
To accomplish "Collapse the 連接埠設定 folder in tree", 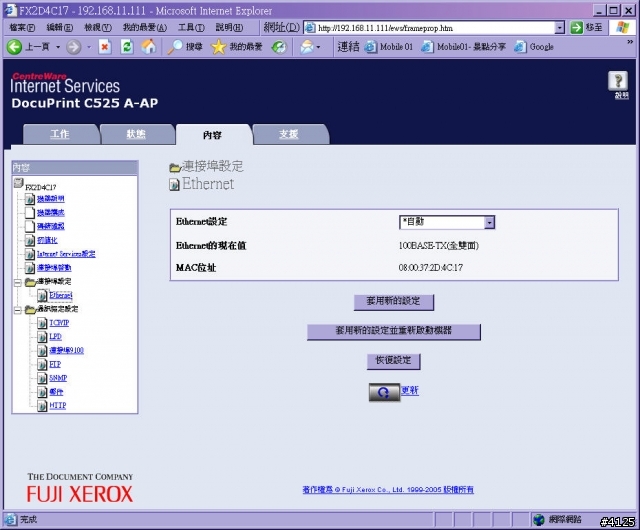I will click(x=18, y=283).
